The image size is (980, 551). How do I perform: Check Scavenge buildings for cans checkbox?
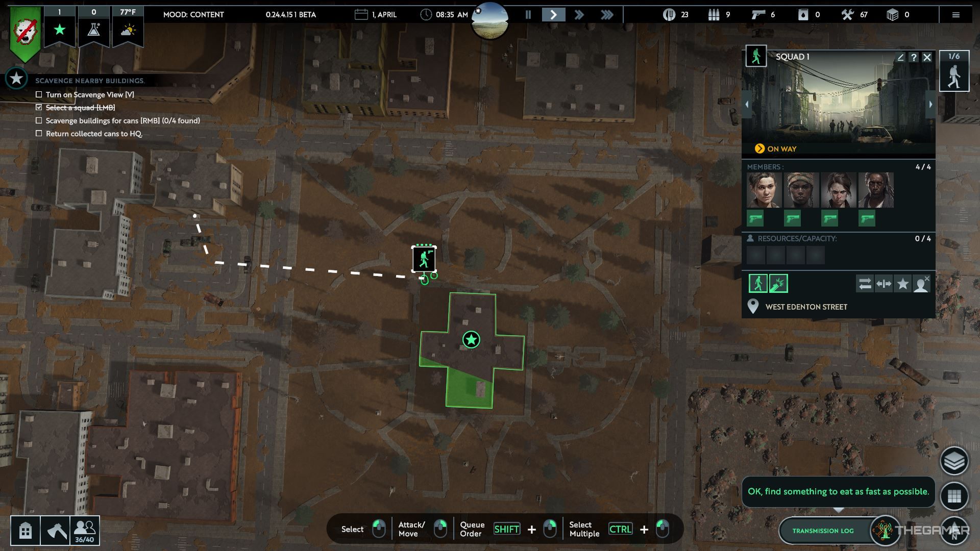[x=38, y=120]
